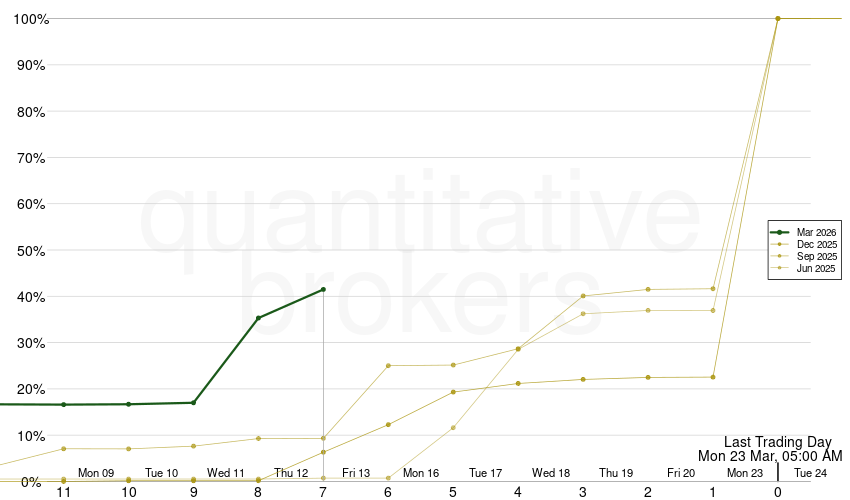
Task: Select Mar 2026 data point at day 8
Action: pyautogui.click(x=258, y=318)
